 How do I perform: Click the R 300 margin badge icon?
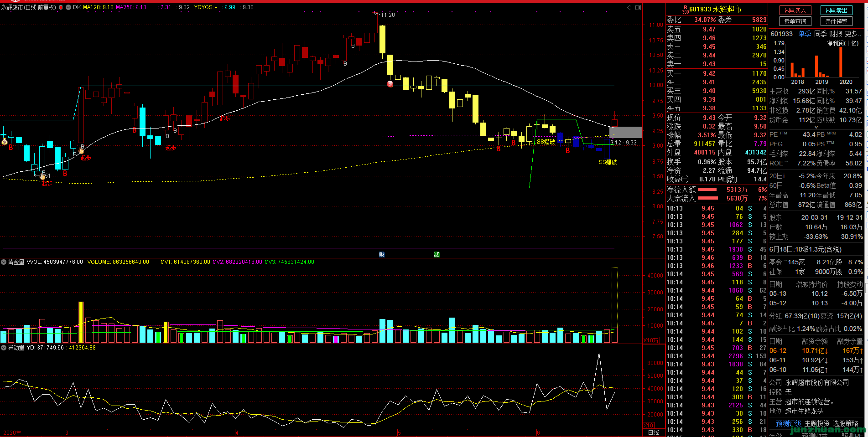point(685,10)
